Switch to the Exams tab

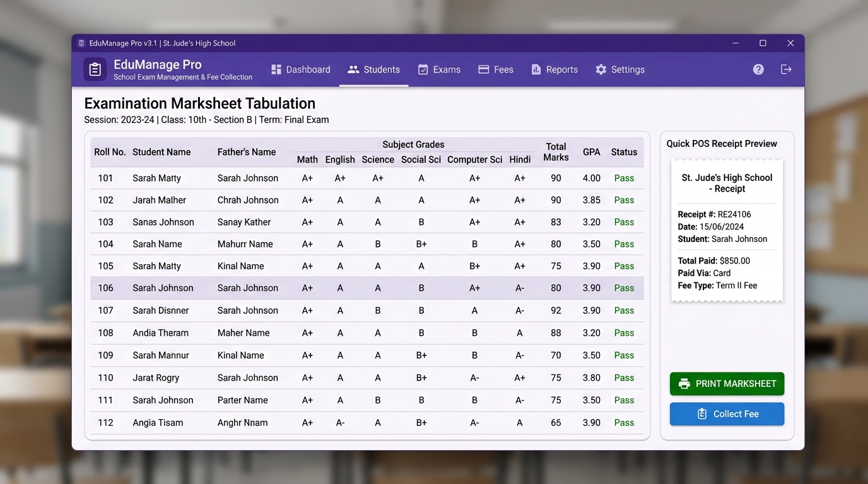tap(440, 69)
